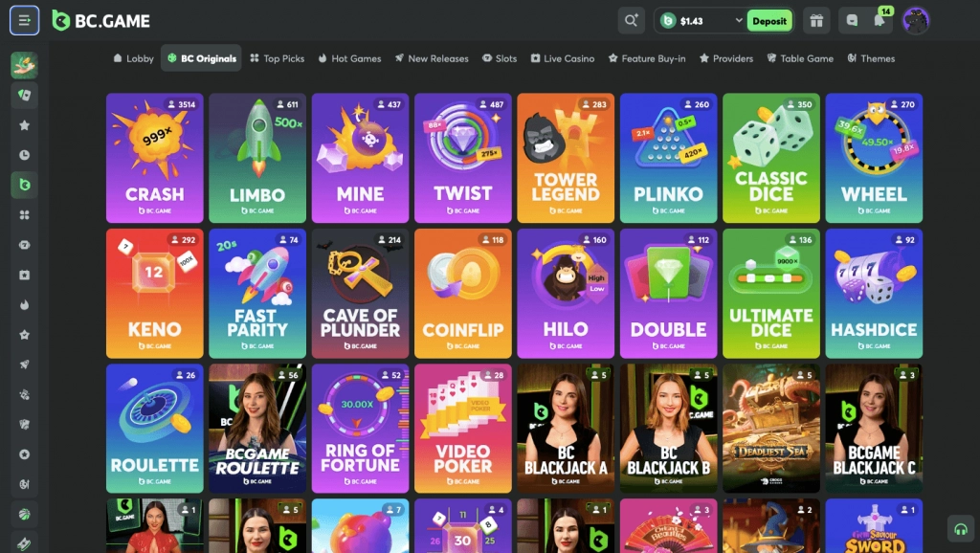This screenshot has width=980, height=553.
Task: Open the search icon in header
Action: pos(632,21)
